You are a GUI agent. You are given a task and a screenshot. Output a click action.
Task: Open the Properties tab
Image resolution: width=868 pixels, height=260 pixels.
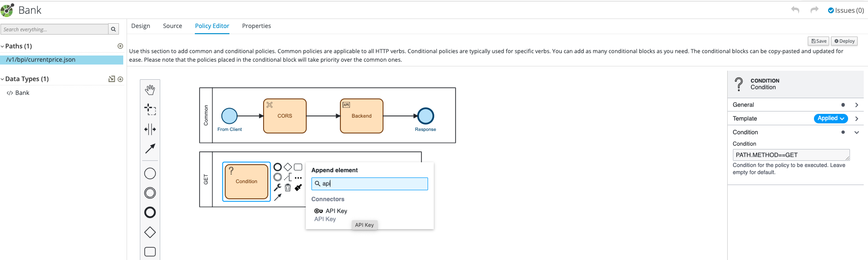[256, 26]
